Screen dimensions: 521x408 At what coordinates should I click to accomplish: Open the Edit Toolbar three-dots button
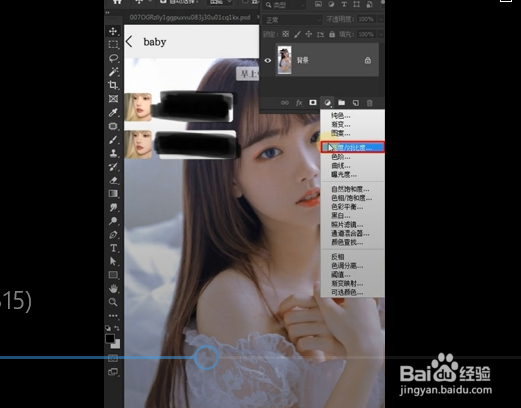pyautogui.click(x=113, y=315)
